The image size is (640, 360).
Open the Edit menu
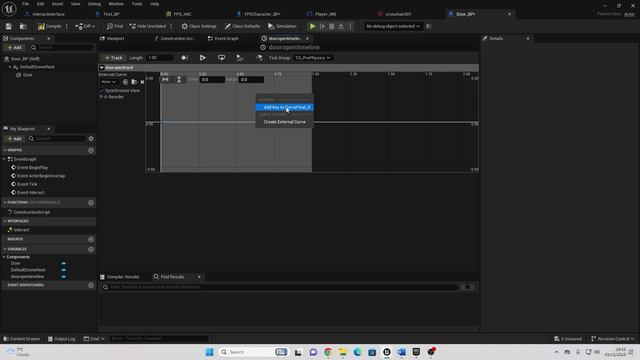40,4
